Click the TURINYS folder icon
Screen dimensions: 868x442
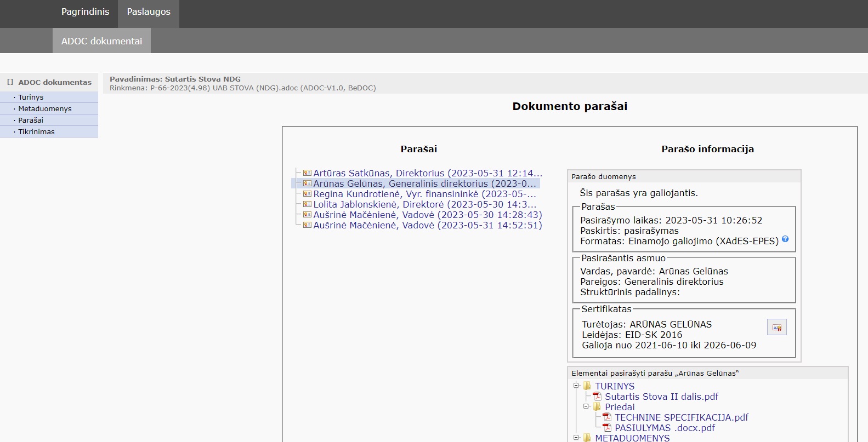[x=587, y=386]
